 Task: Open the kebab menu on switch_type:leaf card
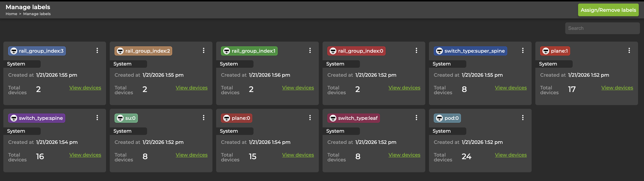416,118
